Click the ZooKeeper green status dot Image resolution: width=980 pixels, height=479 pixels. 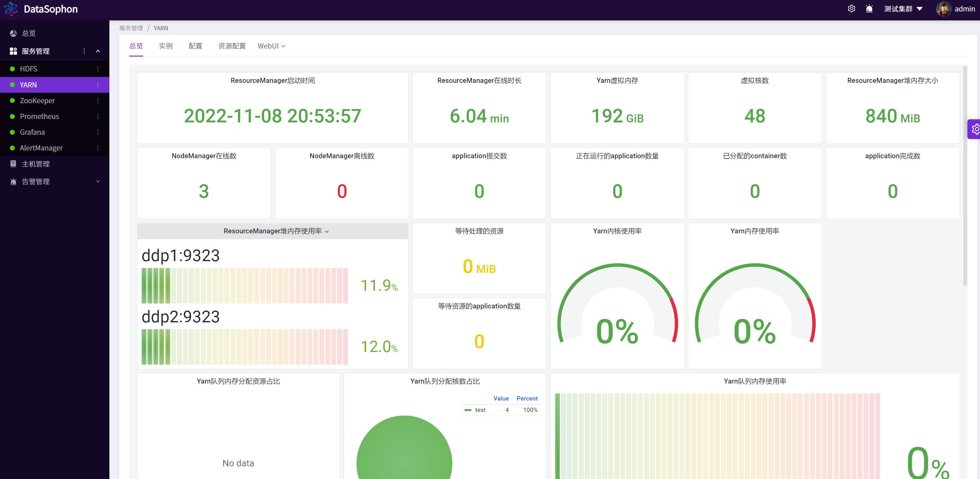point(12,100)
